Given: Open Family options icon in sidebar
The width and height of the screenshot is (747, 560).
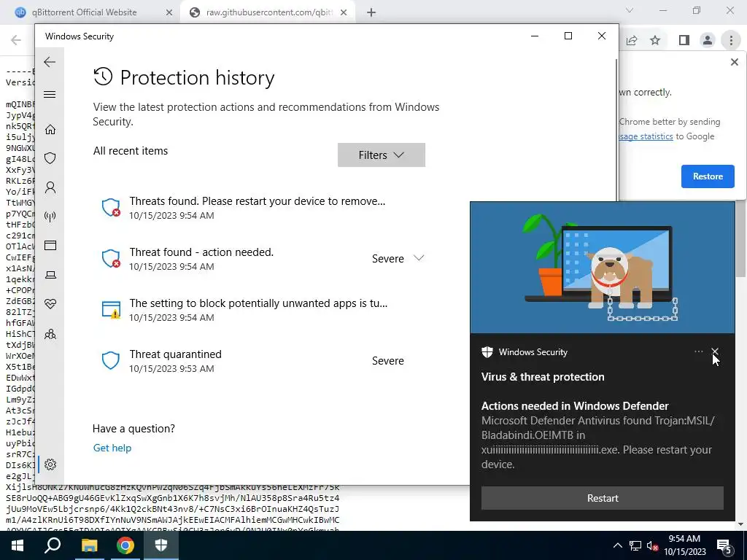Looking at the screenshot, I should [x=50, y=334].
